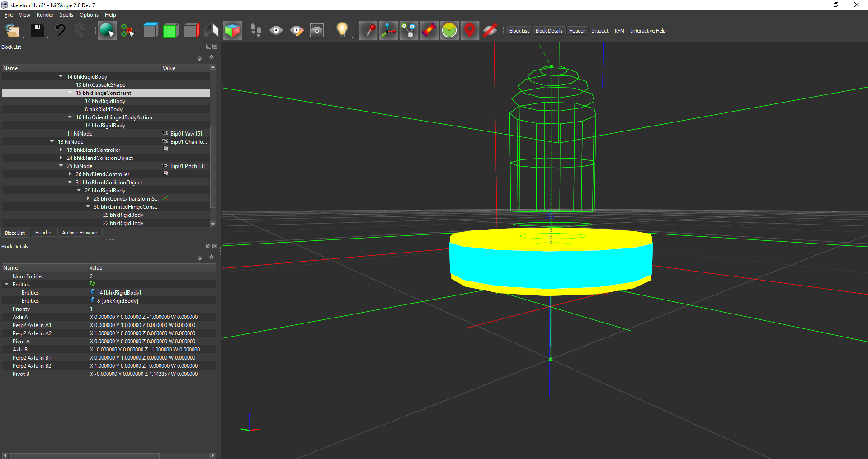Click the Walk footprints icon

click(x=256, y=31)
